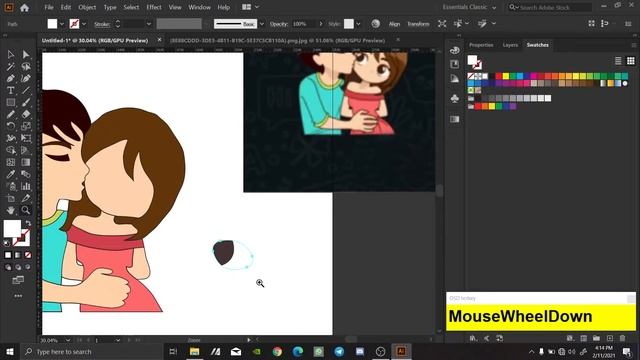Activate the Hand tool

tap(11, 210)
